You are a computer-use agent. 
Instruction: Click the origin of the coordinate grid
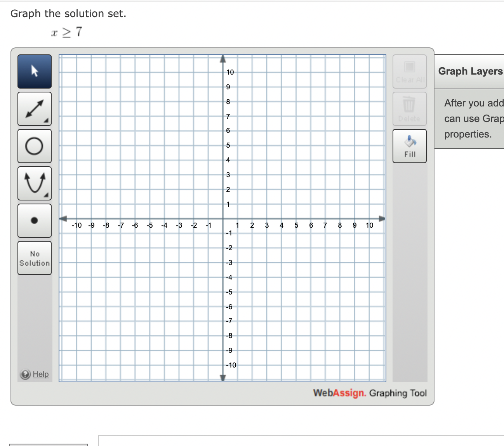(x=222, y=218)
